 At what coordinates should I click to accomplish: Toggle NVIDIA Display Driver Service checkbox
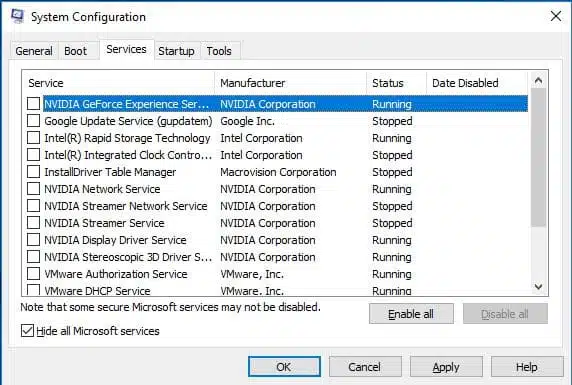click(x=33, y=240)
